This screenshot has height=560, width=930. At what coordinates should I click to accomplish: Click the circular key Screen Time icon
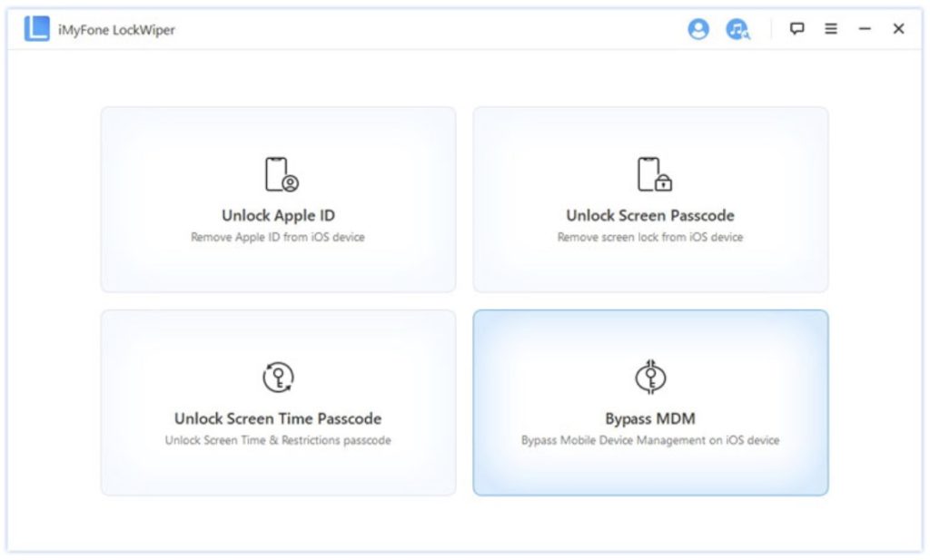pos(278,377)
